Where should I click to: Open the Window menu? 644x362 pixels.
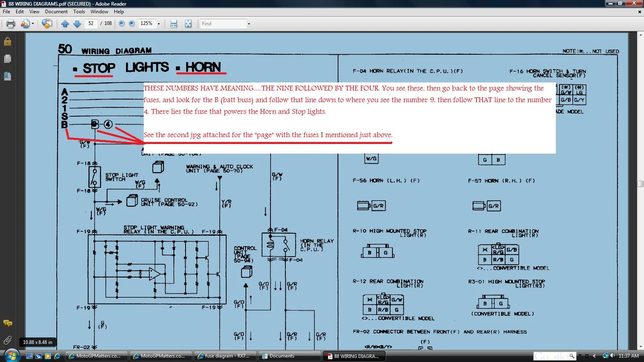click(99, 12)
